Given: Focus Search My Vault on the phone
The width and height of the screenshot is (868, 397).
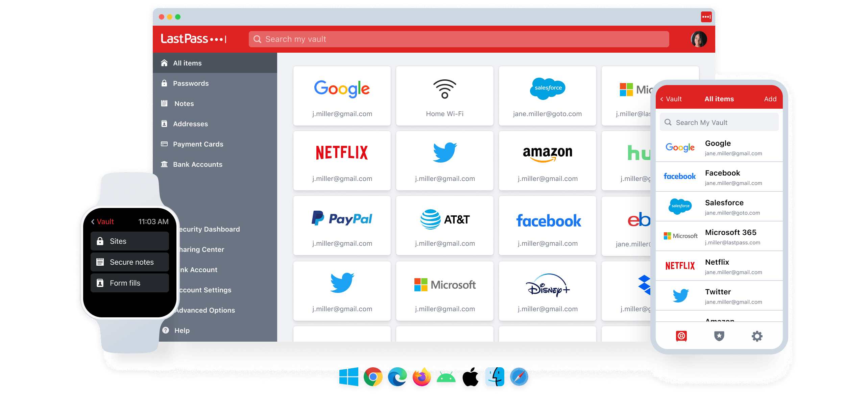Looking at the screenshot, I should pyautogui.click(x=719, y=122).
